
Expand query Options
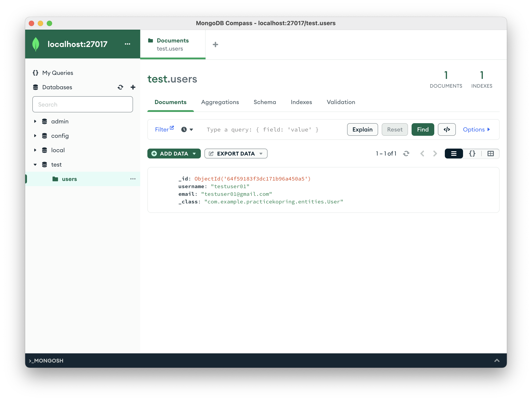477,129
